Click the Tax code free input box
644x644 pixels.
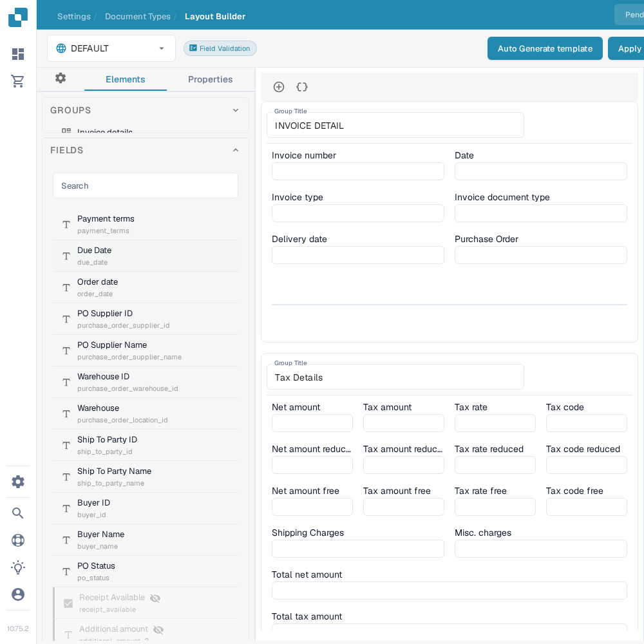click(586, 507)
